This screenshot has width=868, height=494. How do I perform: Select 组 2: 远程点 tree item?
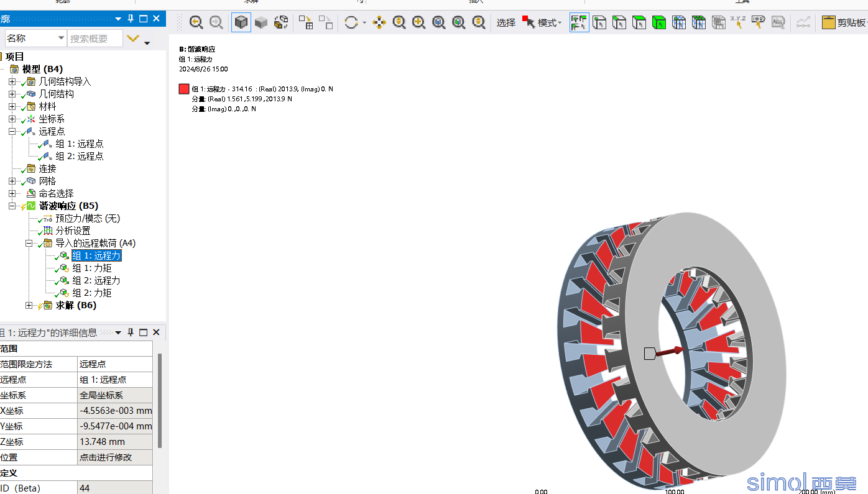click(x=80, y=156)
